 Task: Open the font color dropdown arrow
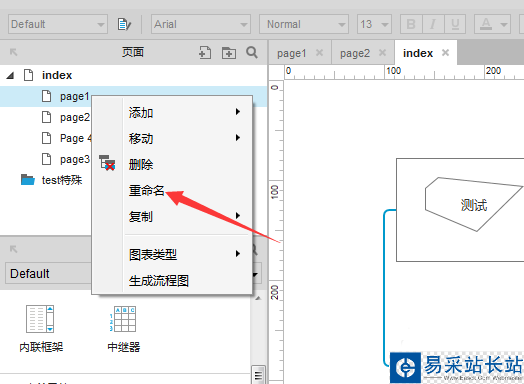[504, 24]
